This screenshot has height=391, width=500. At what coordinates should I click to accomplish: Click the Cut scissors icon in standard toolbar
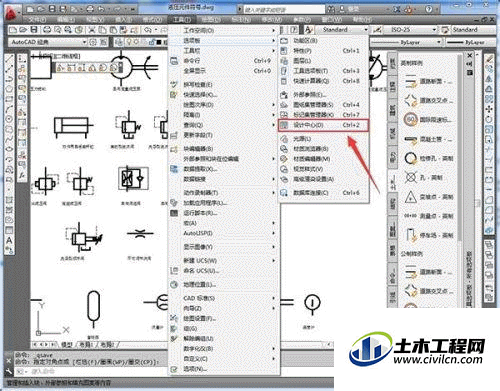[91, 30]
